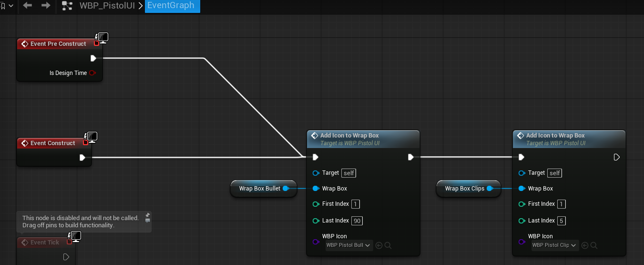Click second Add Icon node exec input pin
644x265 pixels.
pyautogui.click(x=521, y=157)
